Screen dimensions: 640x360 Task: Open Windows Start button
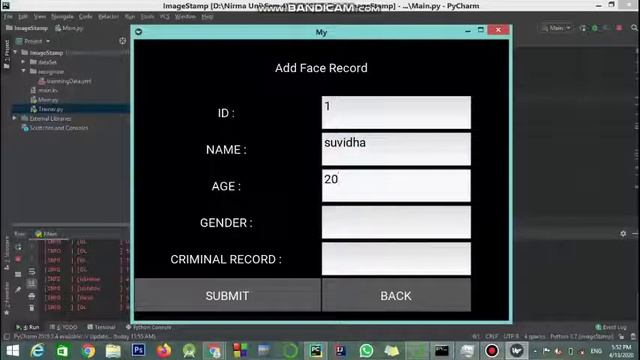coord(13,351)
